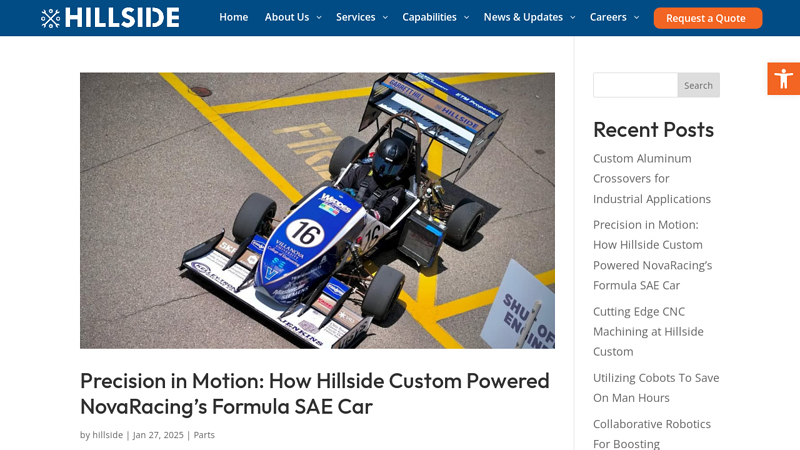Screen dimensions: 800x450
Task: Go to the Home menu item
Action: (x=233, y=17)
